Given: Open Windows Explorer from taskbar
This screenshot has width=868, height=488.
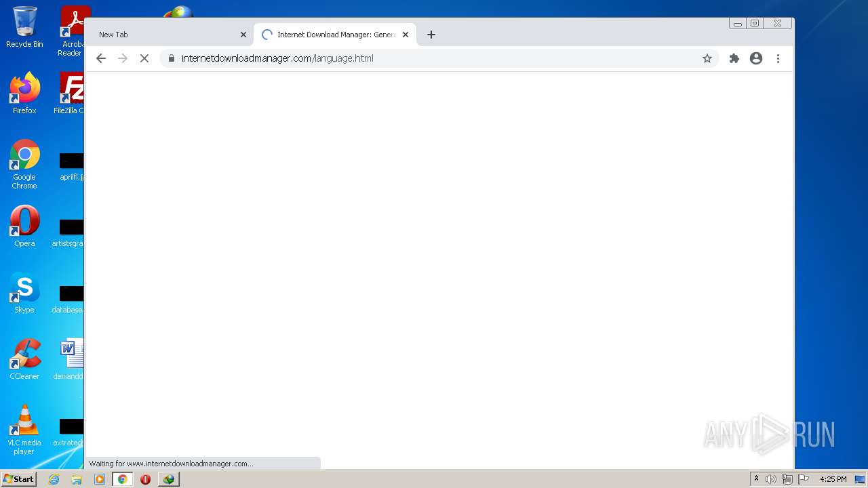Looking at the screenshot, I should point(77,479).
